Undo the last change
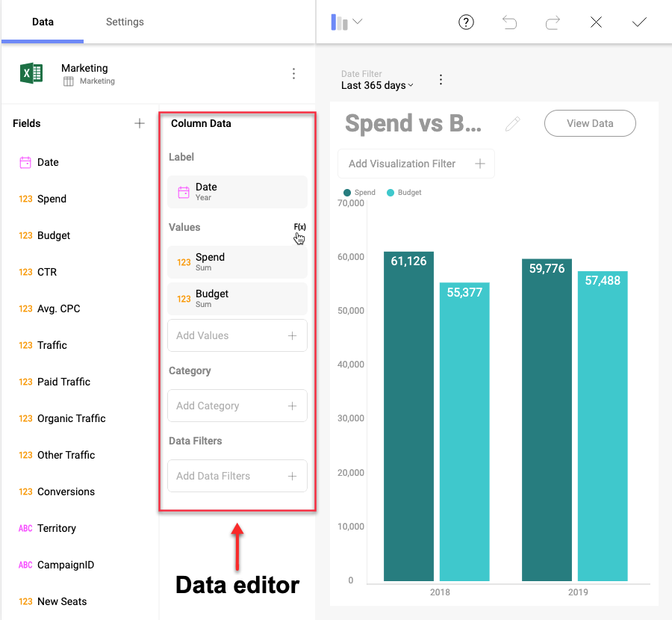672x620 pixels. tap(510, 22)
